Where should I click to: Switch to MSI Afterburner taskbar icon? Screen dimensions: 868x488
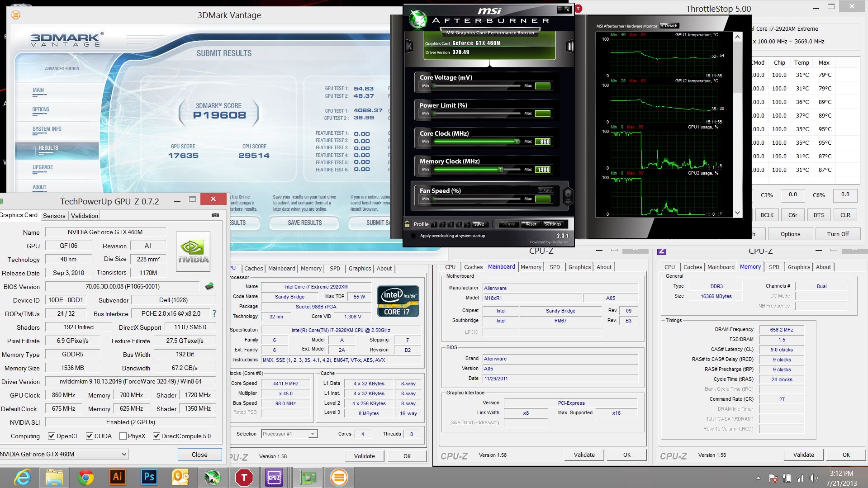212,477
